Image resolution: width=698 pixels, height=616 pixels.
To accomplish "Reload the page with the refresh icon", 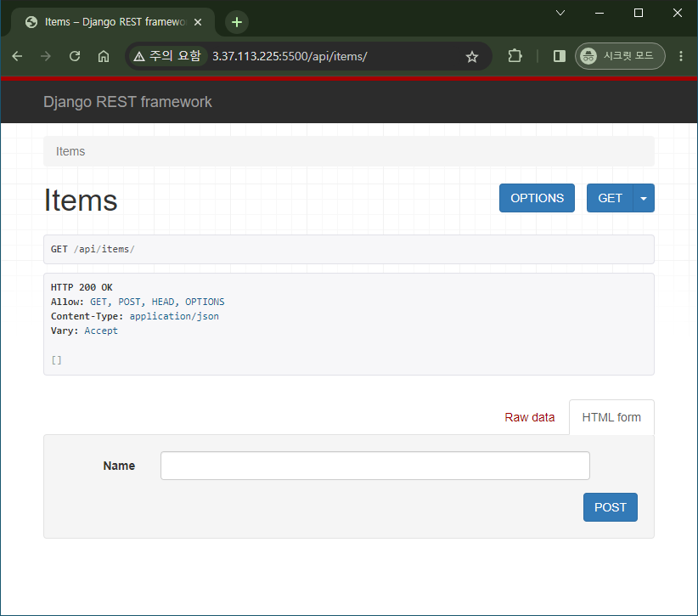I will pyautogui.click(x=75, y=56).
